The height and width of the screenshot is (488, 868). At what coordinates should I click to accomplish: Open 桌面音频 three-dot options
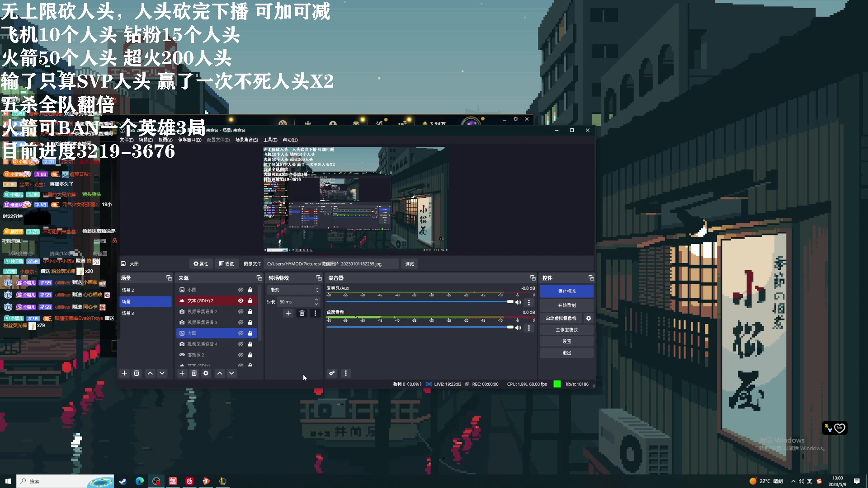(x=529, y=328)
